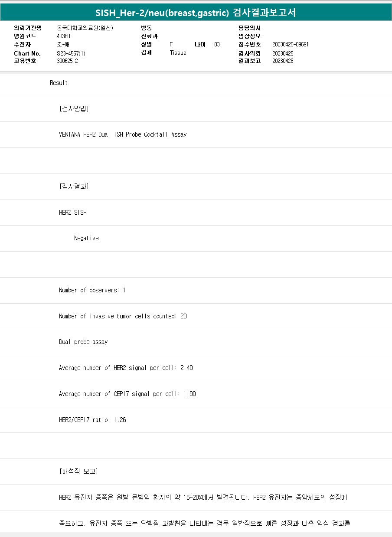Click the [검사방법] heading
The width and height of the screenshot is (392, 537).
(74, 109)
